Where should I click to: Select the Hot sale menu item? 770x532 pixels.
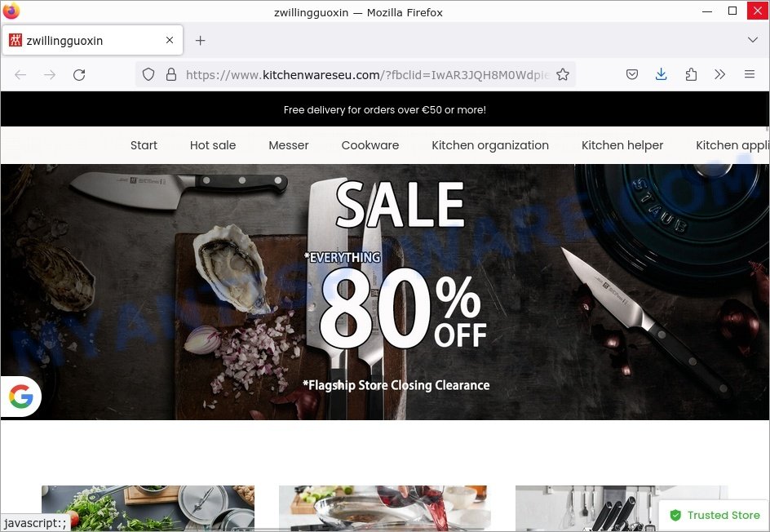[x=213, y=145]
